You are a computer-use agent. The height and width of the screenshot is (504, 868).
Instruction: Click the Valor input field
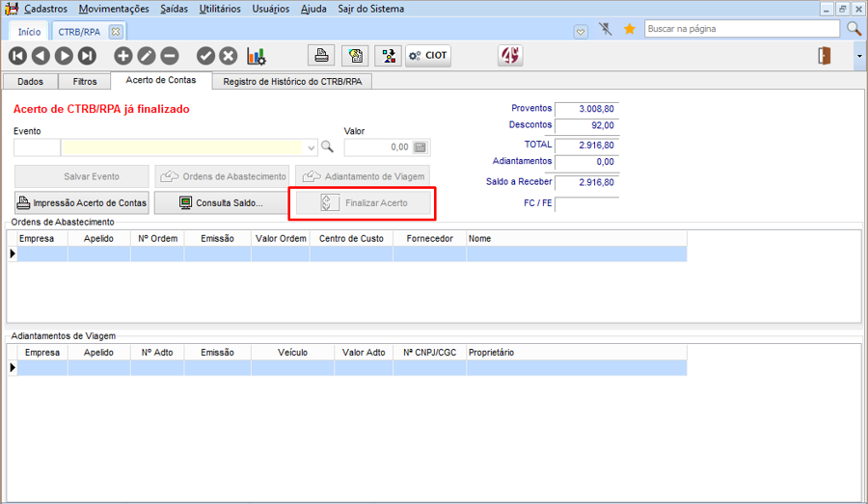click(x=378, y=147)
